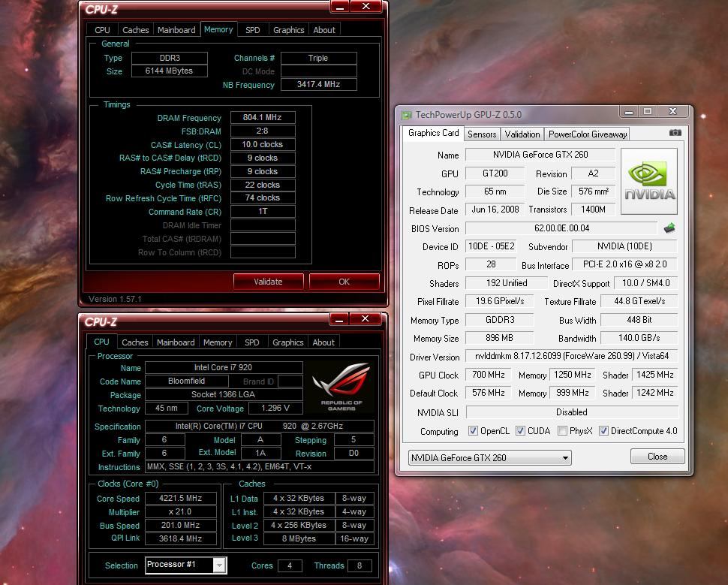Open the Graphics tab in the bottom CPU-Z window
The height and width of the screenshot is (585, 728).
288,342
